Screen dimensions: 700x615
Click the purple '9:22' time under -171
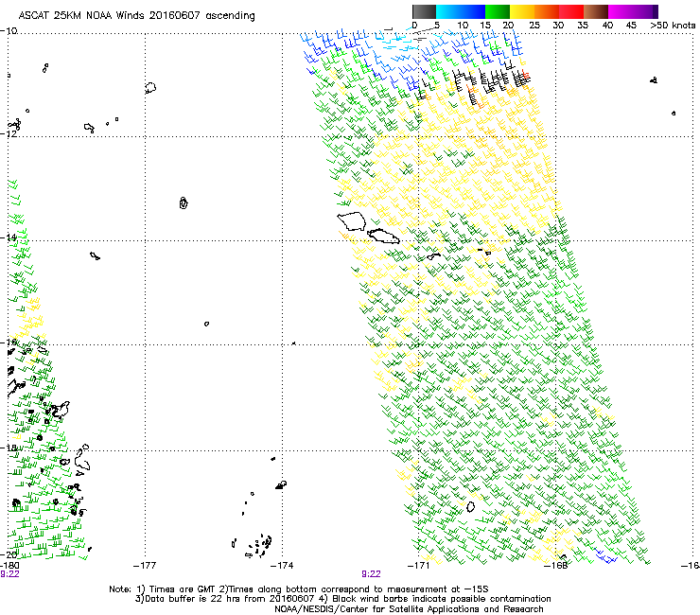(371, 574)
